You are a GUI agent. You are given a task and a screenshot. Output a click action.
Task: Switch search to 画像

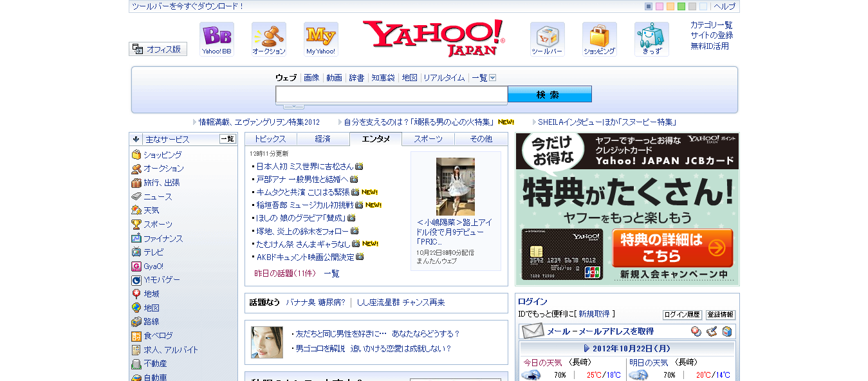pyautogui.click(x=311, y=78)
